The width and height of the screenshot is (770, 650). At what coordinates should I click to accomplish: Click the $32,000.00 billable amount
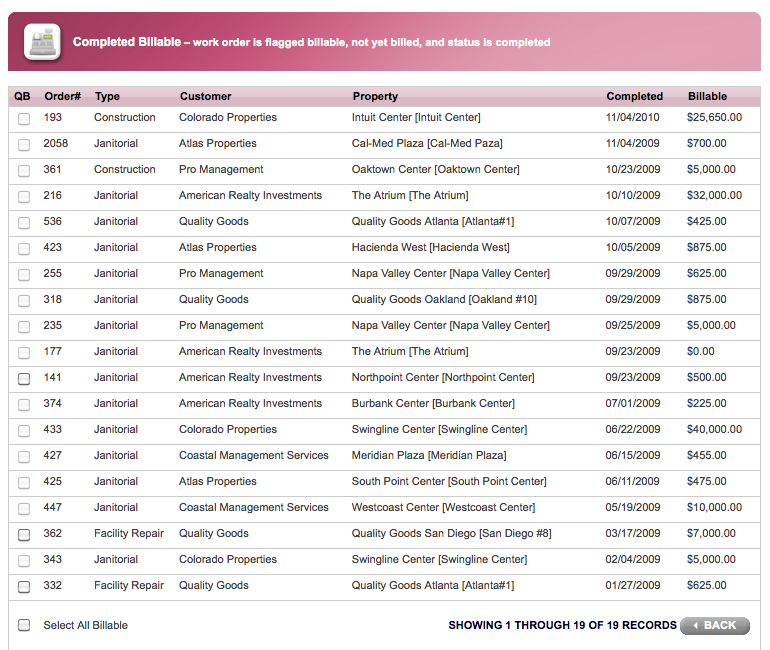715,195
